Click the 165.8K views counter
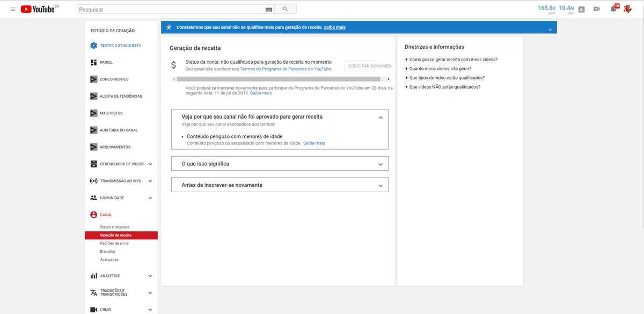This screenshot has width=644, height=314. [x=546, y=9]
